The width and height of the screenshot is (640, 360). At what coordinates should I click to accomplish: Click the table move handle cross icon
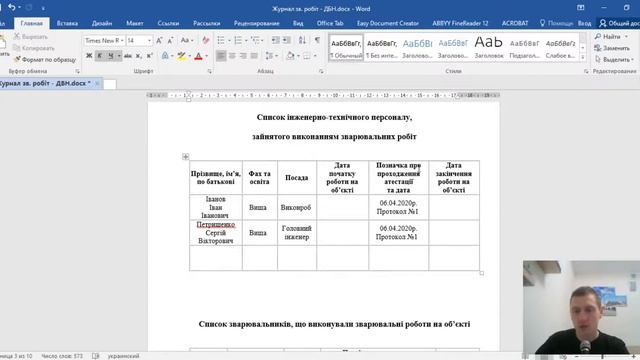(185, 156)
